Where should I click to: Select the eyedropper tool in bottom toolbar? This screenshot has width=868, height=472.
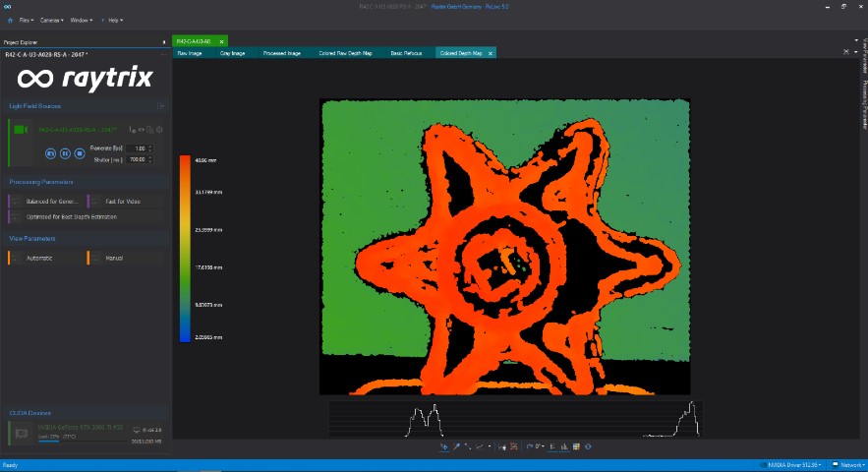[x=456, y=446]
